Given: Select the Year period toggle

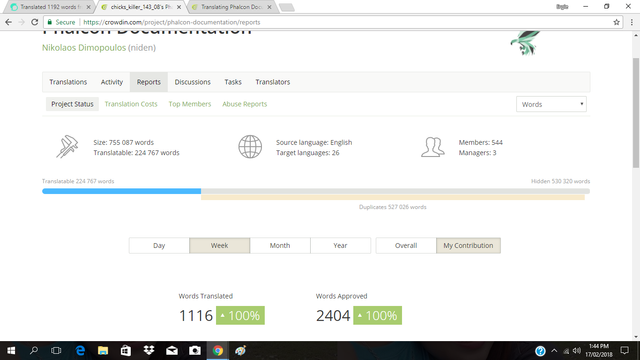Looking at the screenshot, I should tap(340, 246).
